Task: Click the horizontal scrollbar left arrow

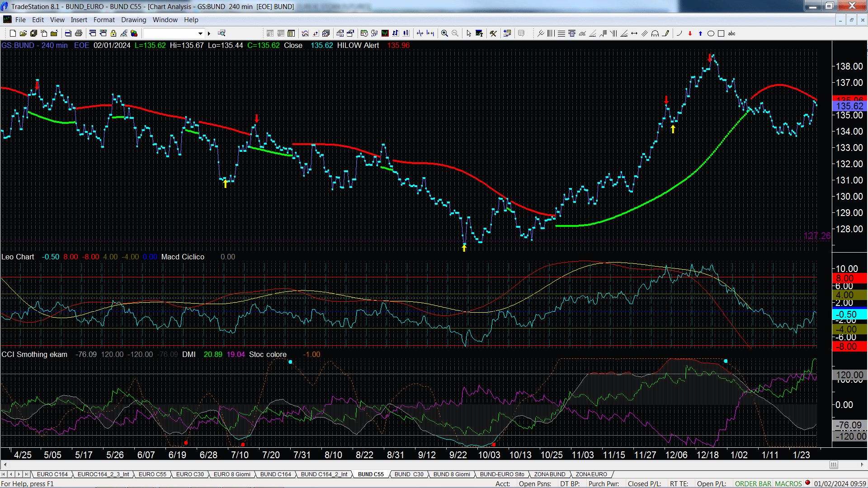Action: [x=5, y=465]
